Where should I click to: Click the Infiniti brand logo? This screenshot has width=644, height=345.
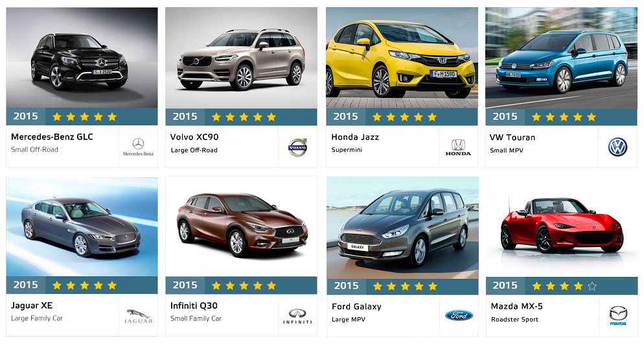coord(297,316)
